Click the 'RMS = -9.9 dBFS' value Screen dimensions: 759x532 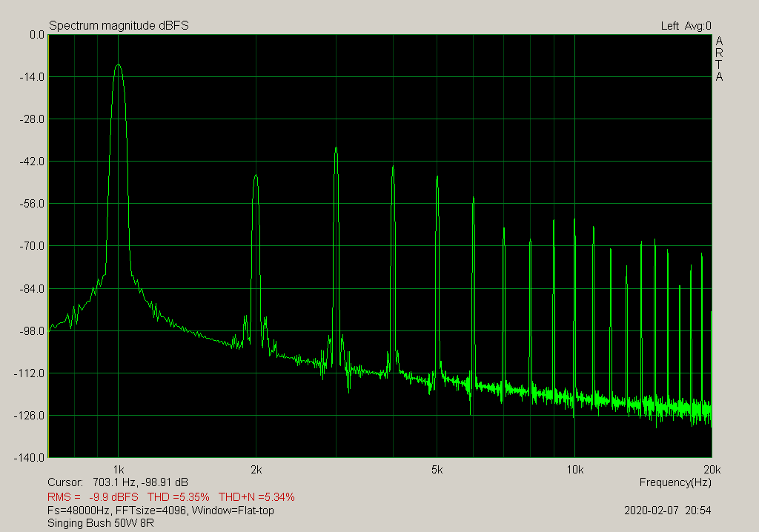[93, 497]
